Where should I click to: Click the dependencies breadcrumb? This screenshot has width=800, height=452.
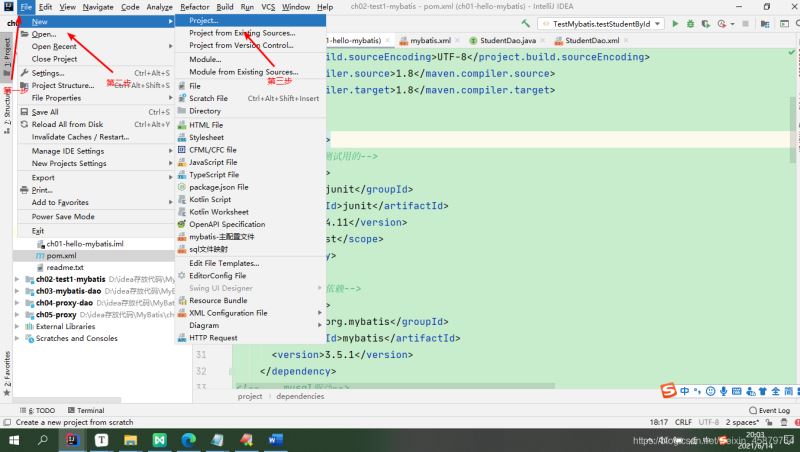click(x=300, y=396)
